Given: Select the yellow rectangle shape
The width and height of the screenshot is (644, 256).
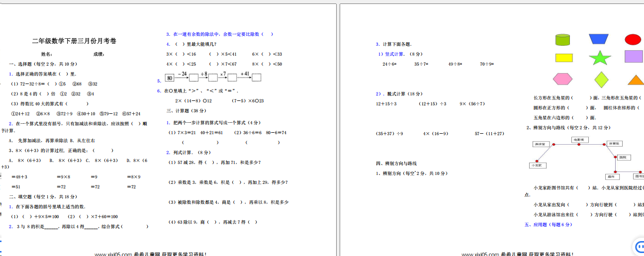Looking at the screenshot, I should coord(564,58).
